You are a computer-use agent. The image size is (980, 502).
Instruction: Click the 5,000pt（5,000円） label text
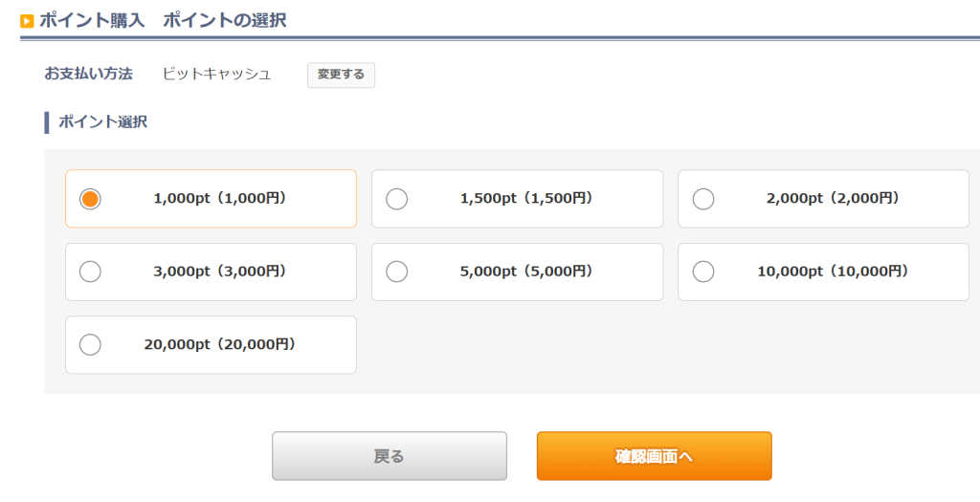[526, 272]
